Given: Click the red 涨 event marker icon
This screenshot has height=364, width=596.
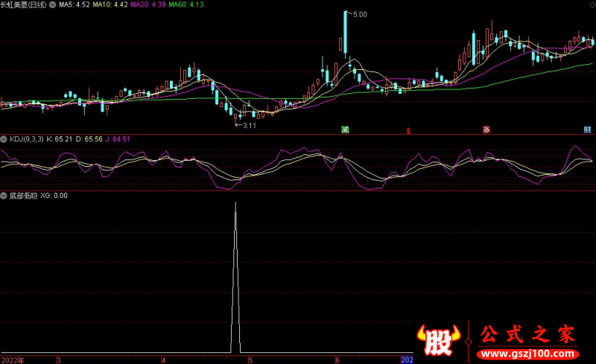Looking at the screenshot, I should point(486,130).
